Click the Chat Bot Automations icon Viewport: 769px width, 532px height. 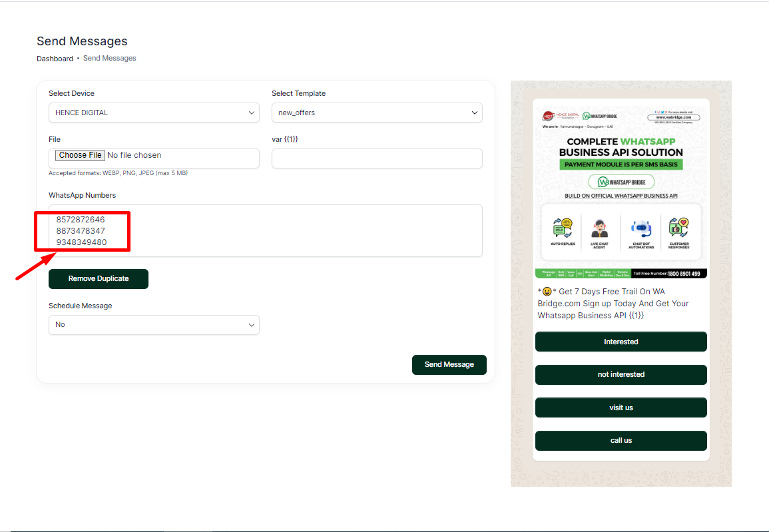pos(641,229)
